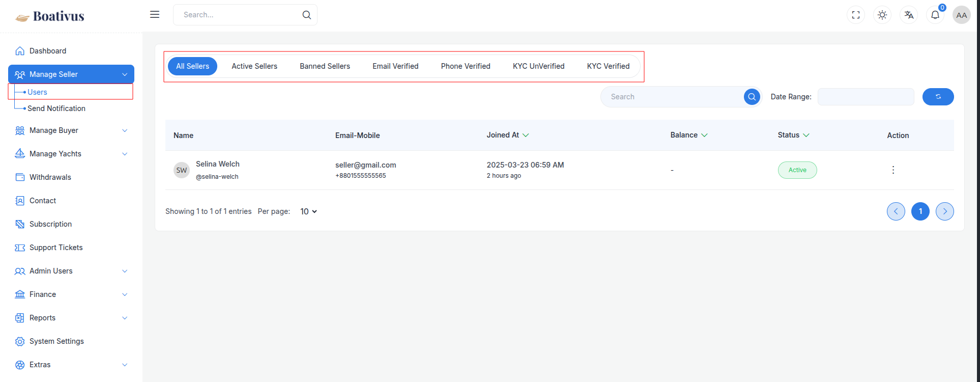This screenshot has width=980, height=382.
Task: Click the Manage Yachts boat icon
Action: pos(20,154)
